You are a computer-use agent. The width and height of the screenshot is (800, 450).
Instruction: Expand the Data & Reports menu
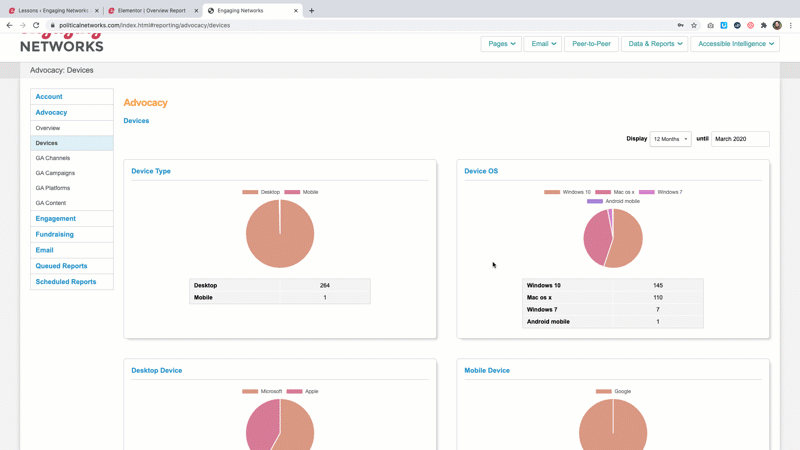click(654, 44)
